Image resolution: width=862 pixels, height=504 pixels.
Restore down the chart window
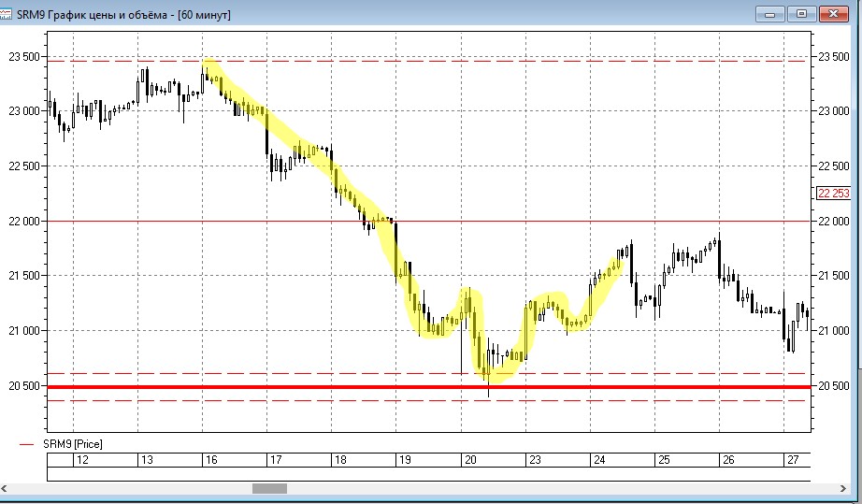coord(801,14)
